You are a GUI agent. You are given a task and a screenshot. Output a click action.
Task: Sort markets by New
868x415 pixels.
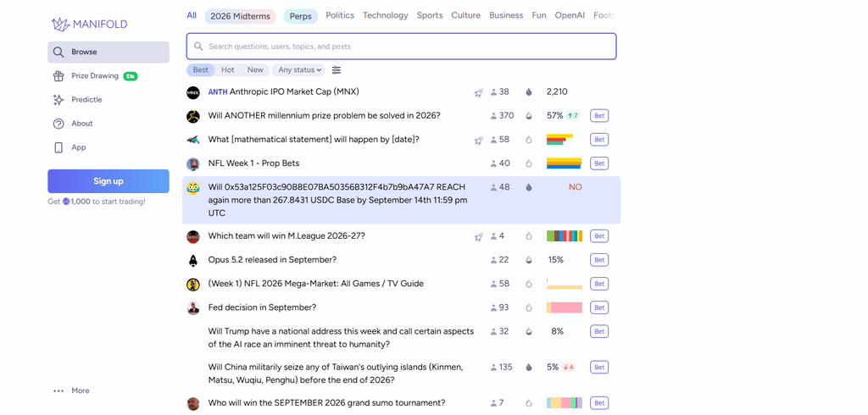(x=255, y=69)
